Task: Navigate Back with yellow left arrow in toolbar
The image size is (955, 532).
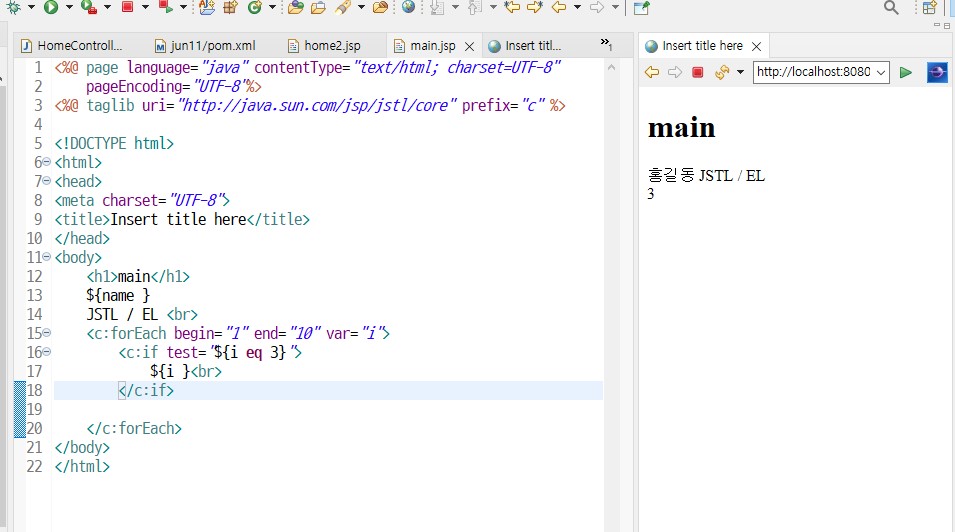Action: pyautogui.click(x=559, y=7)
